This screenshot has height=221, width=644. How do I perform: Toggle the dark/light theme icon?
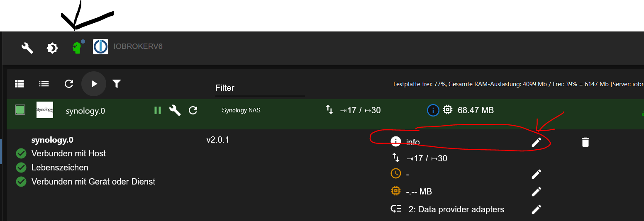[52, 48]
